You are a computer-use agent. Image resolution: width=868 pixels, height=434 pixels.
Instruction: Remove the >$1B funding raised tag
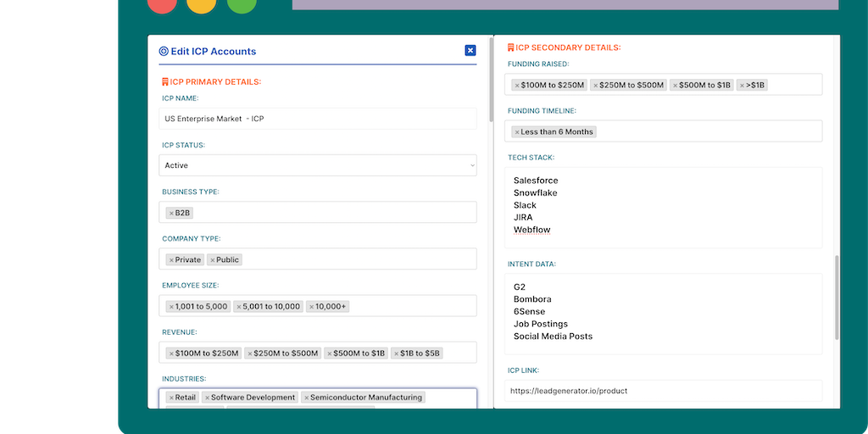[742, 86]
